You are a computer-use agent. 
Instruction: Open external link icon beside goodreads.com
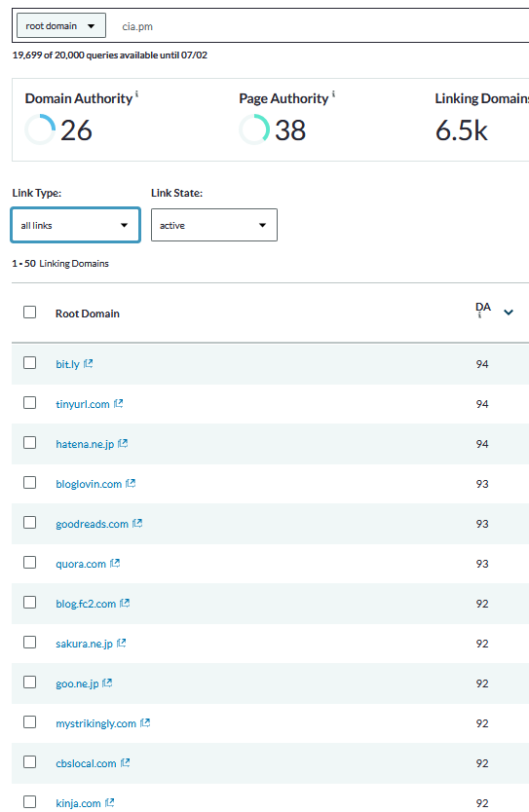tap(137, 523)
